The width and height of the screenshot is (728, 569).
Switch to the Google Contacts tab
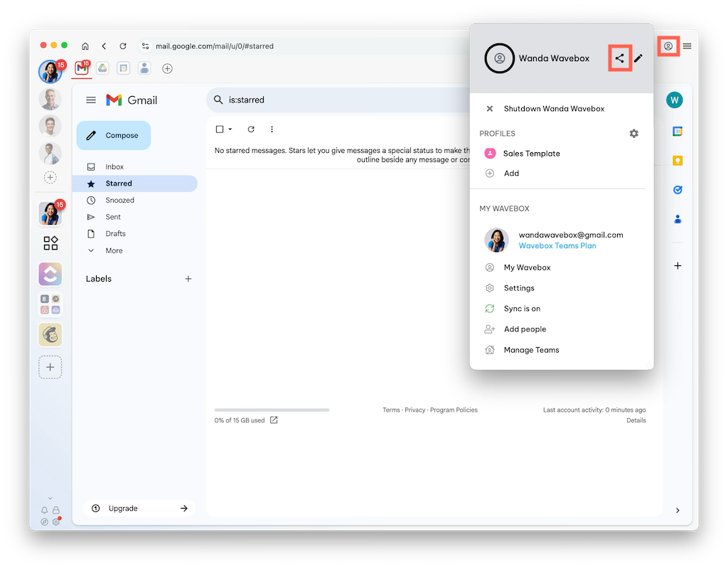point(145,68)
